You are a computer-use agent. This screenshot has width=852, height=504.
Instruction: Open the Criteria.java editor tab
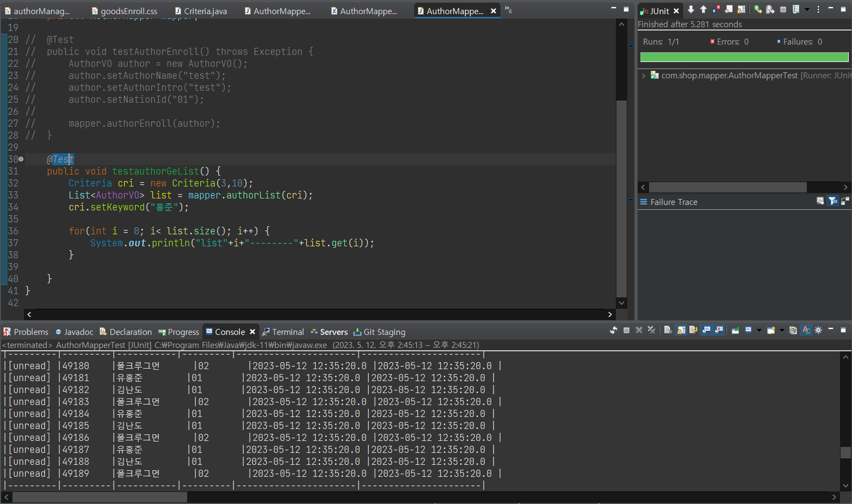pos(200,11)
